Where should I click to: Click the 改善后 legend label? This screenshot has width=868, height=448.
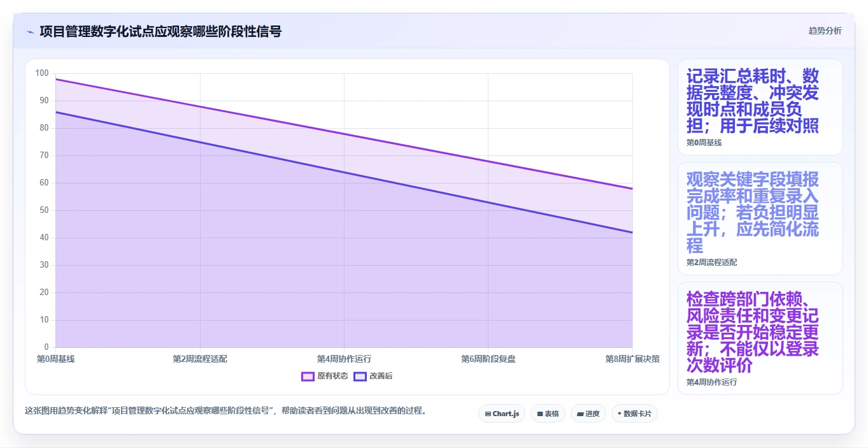[381, 376]
